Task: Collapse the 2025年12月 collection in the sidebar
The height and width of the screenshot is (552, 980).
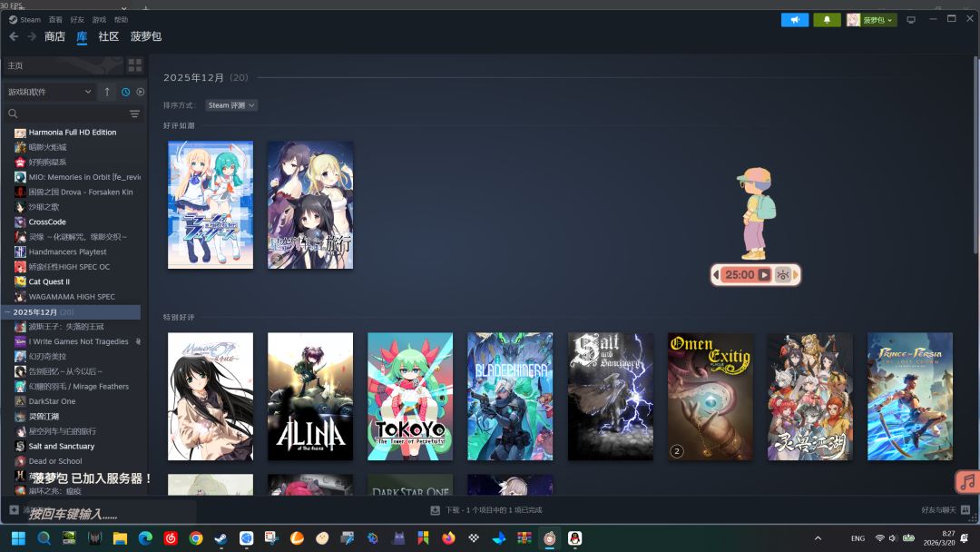Action: tap(7, 312)
